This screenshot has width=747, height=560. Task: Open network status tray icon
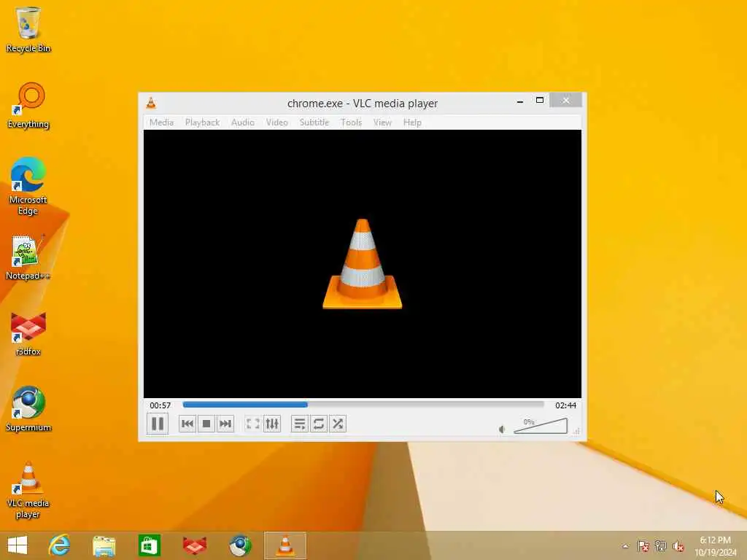pyautogui.click(x=660, y=545)
